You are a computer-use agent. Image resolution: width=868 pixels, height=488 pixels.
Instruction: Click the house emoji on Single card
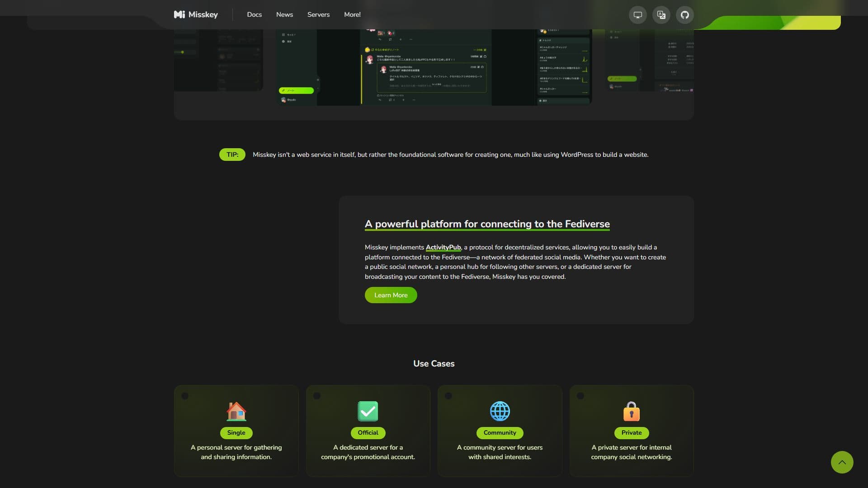(236, 411)
